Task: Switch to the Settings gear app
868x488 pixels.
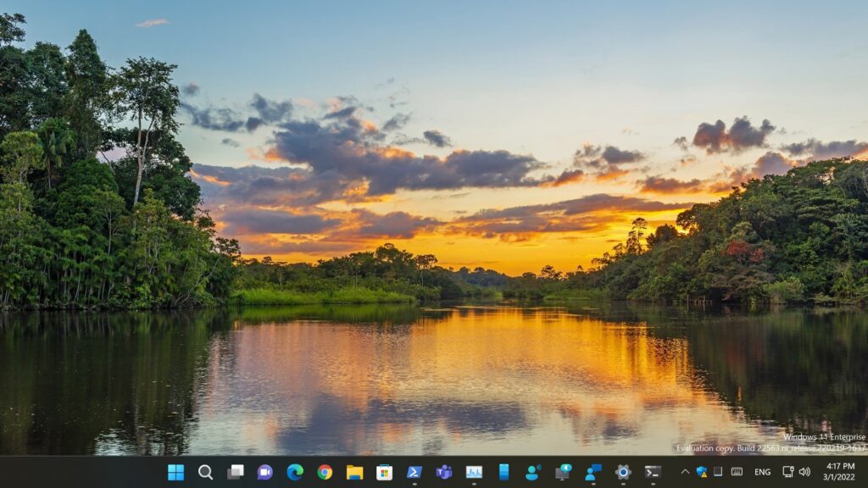Action: point(623,472)
